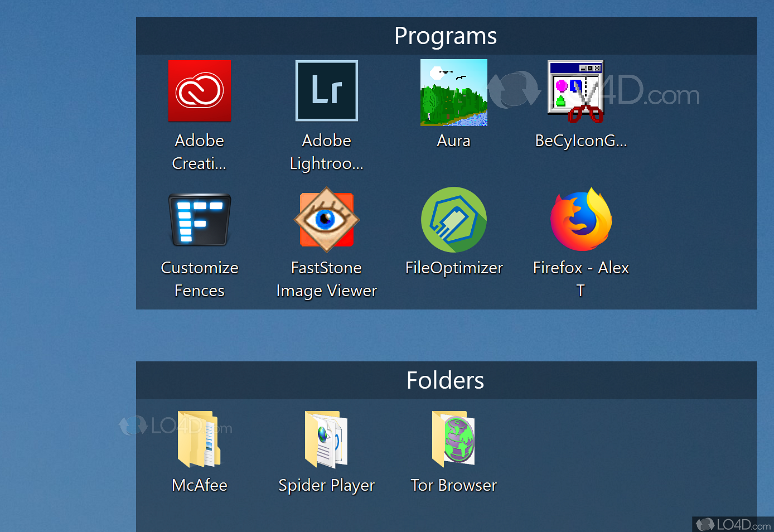Select the "Adobe Creati..." label text
This screenshot has width=774, height=532.
pos(200,152)
